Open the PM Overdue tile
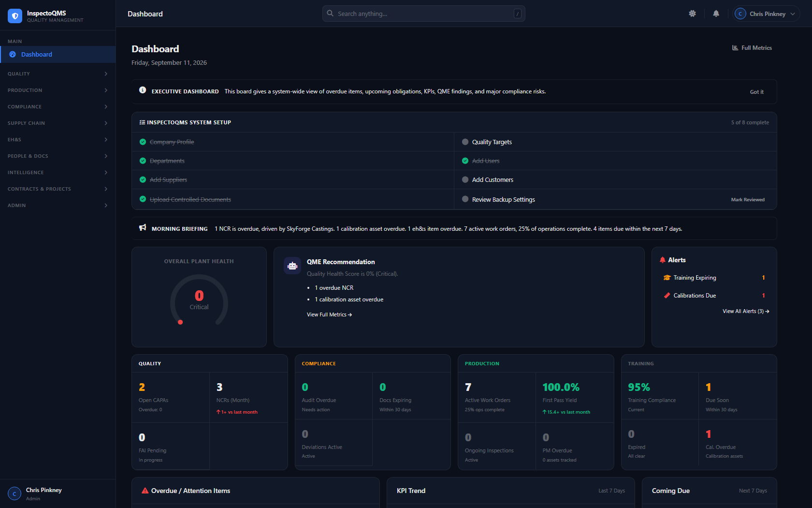The image size is (812, 508). [575, 446]
